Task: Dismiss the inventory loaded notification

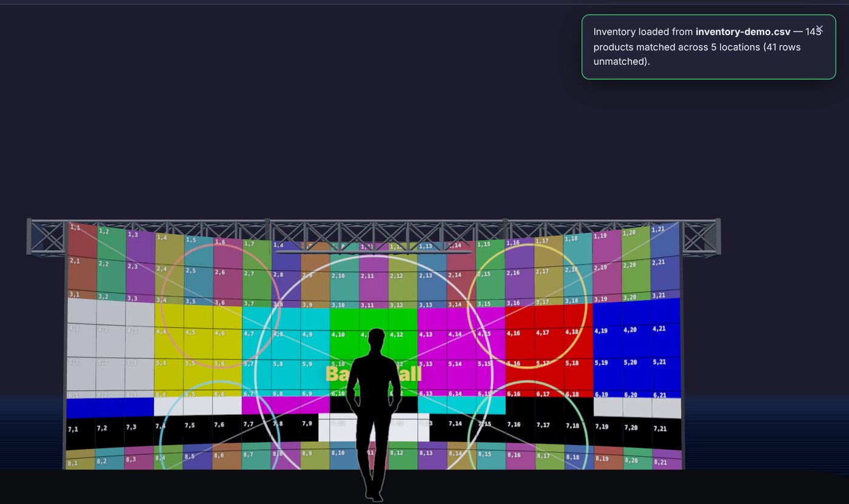Action: [819, 29]
